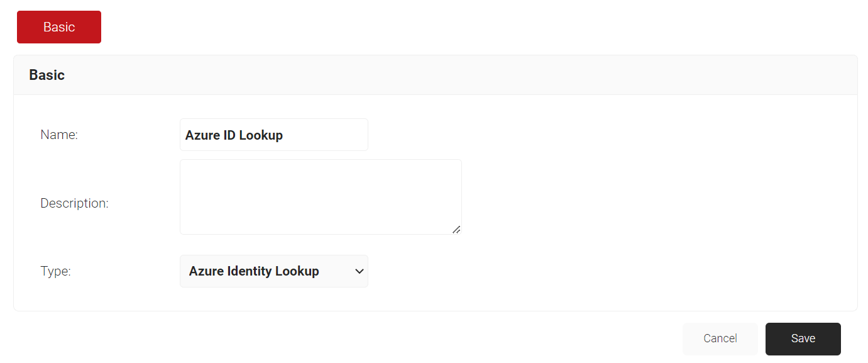Screen dimensions: 868x363
Task: Click the empty area right of Name field
Action: 603,135
